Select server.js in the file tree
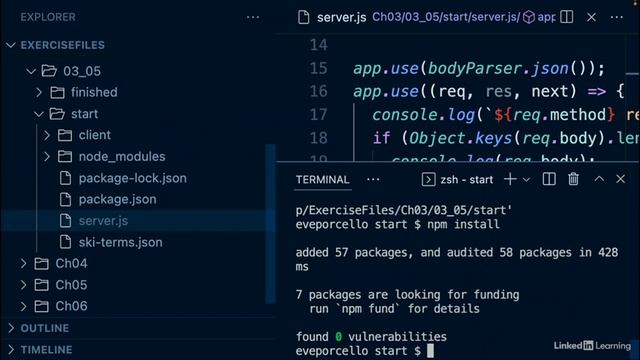 coord(103,221)
